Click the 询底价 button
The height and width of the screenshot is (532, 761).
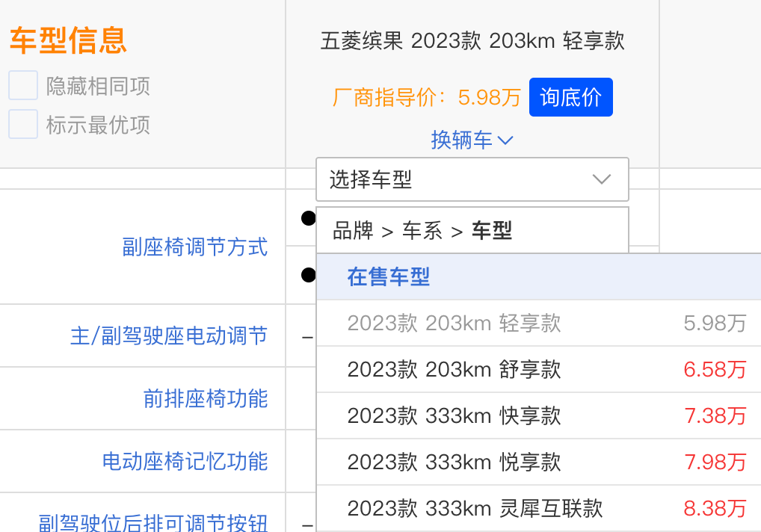pos(571,97)
